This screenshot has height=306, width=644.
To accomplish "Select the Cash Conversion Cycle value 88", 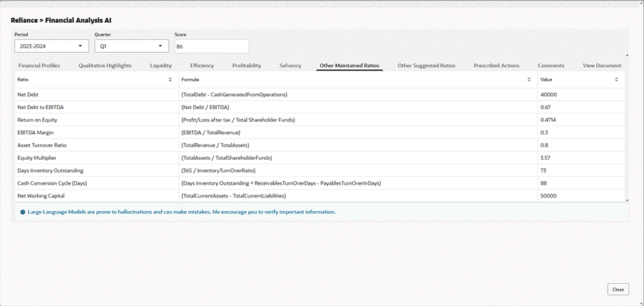I will (543, 183).
